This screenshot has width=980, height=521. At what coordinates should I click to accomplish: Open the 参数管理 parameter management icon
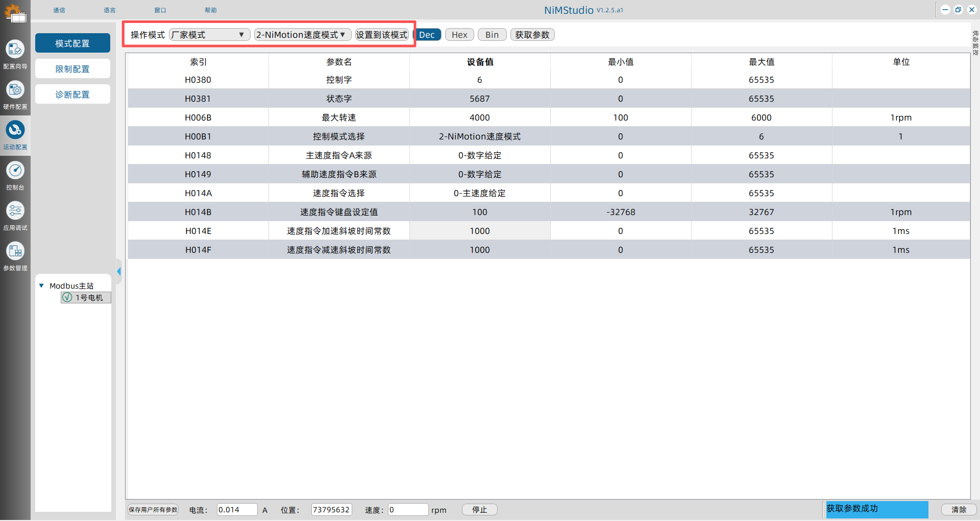point(15,251)
